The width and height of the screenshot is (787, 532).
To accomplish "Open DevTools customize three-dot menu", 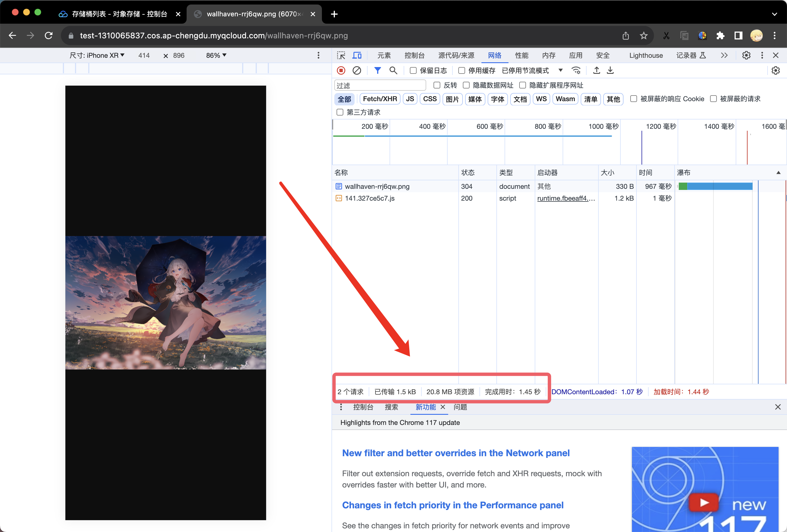I will point(762,55).
